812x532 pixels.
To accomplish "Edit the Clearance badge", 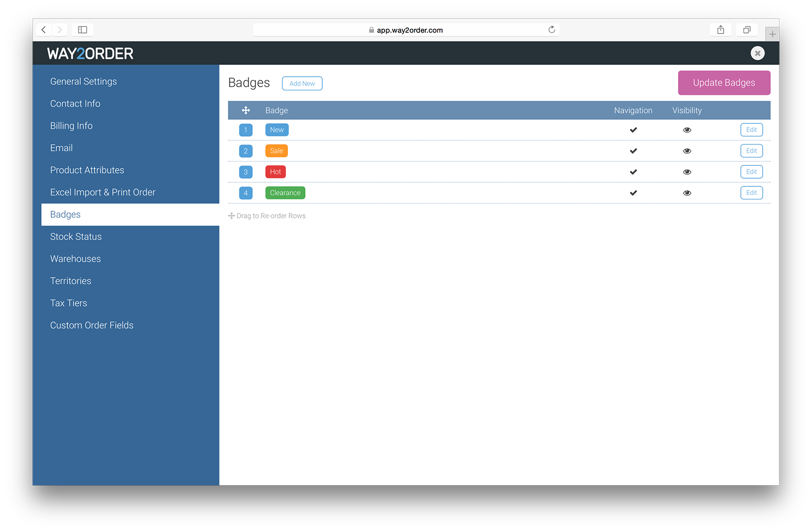I will point(752,192).
